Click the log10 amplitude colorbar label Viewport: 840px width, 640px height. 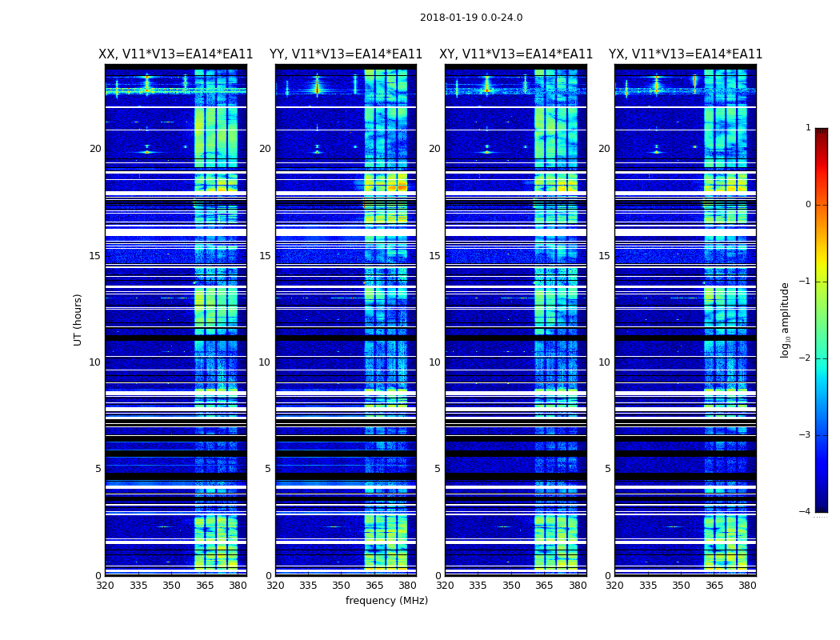coord(785,320)
